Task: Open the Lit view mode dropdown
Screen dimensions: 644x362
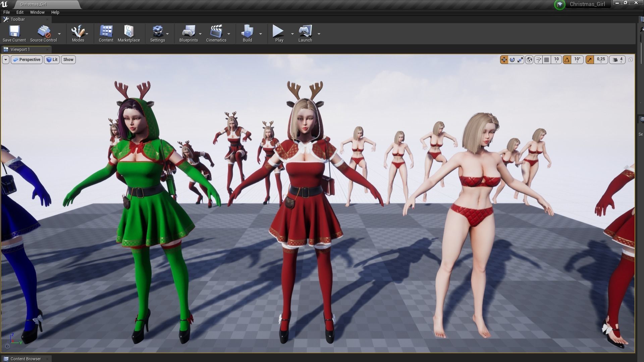Action: (52, 60)
